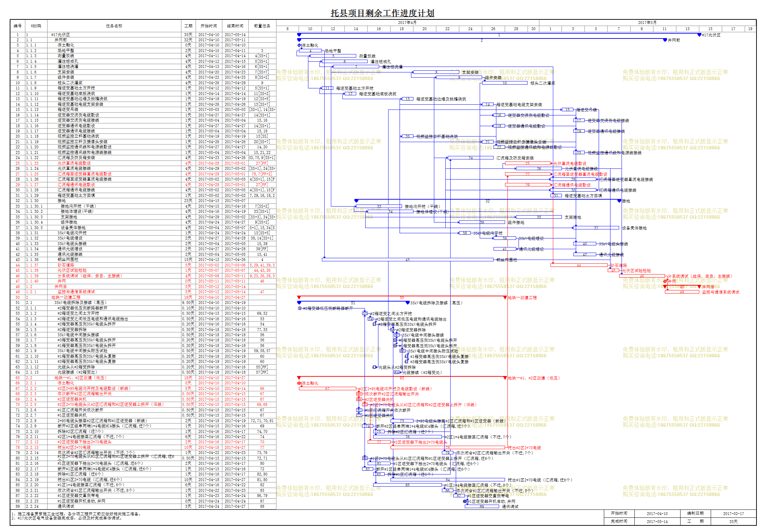Select task name 箱逆变吊装 in the table
This screenshot has height=532, width=761.
point(68,110)
